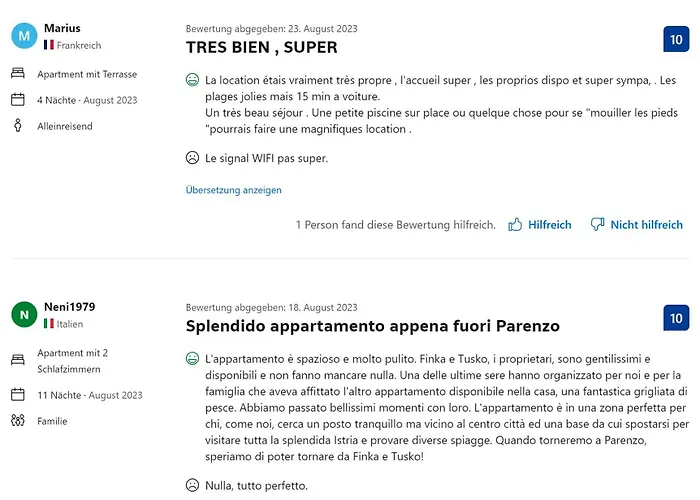Click the sad face beside Nulla, tutto perfetto
Image resolution: width=700 pixels, height=500 pixels.
(x=193, y=486)
